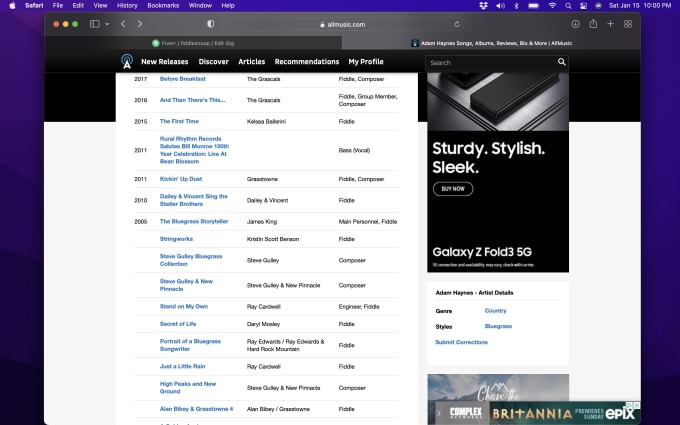The width and height of the screenshot is (680, 425).
Task: Show Safari downloads icon
Action: (x=575, y=24)
